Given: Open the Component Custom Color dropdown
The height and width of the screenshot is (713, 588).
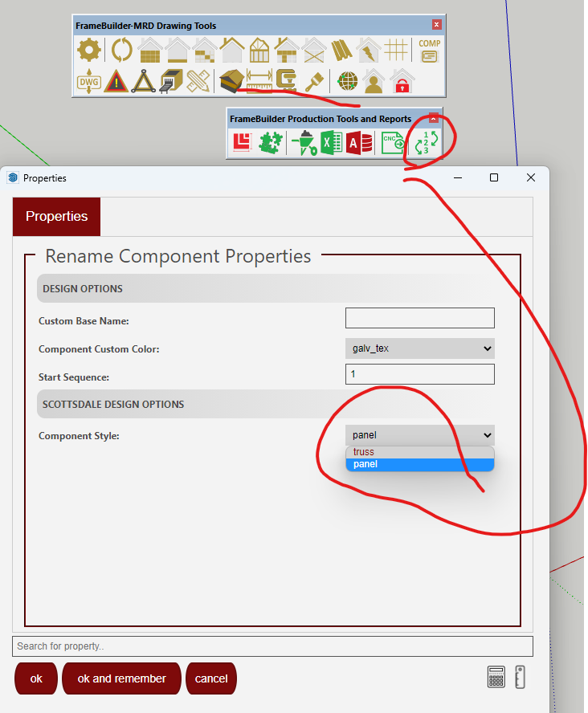Looking at the screenshot, I should 420,348.
